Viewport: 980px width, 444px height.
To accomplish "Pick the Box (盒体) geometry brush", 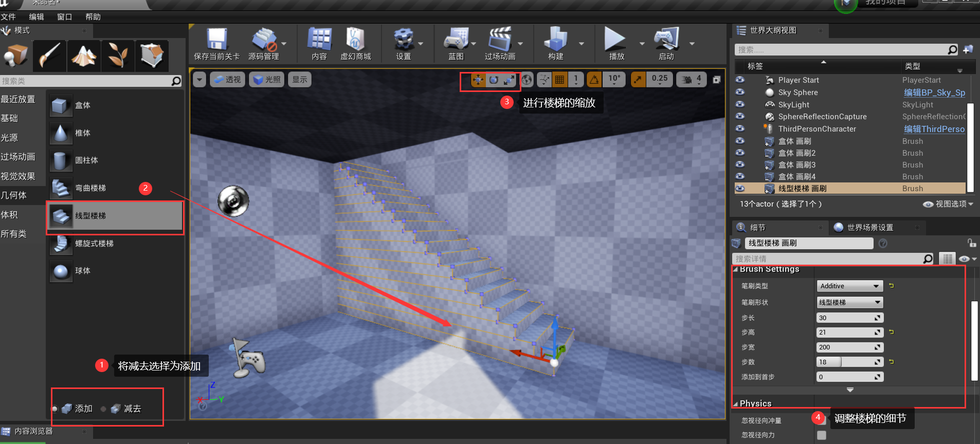I will coord(115,105).
